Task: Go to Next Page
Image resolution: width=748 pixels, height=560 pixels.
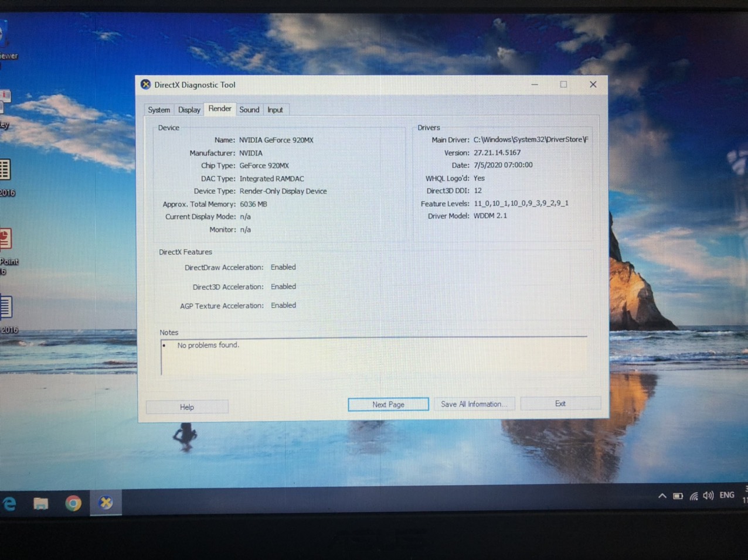Action: click(388, 404)
